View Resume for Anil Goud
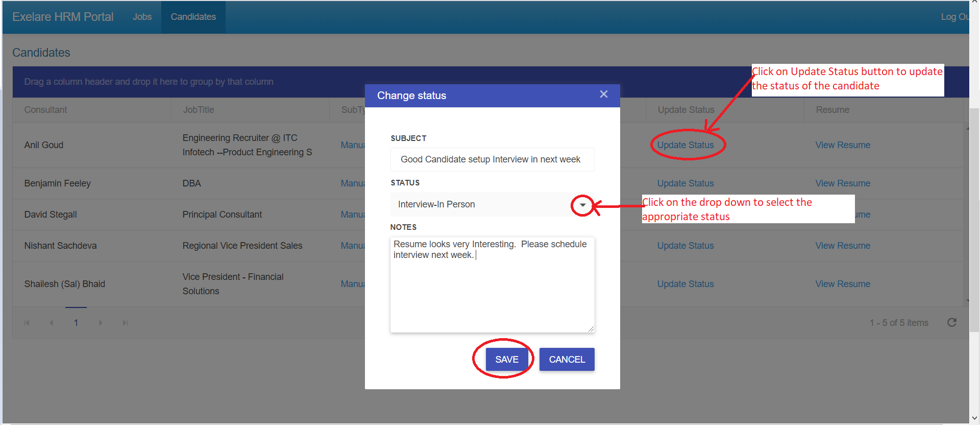Viewport: 980px width, 425px height. coord(843,145)
